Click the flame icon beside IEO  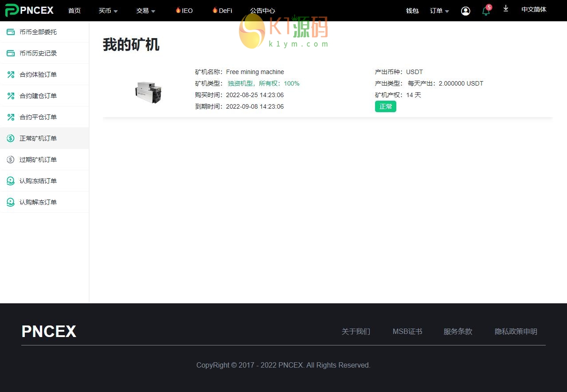pyautogui.click(x=178, y=10)
